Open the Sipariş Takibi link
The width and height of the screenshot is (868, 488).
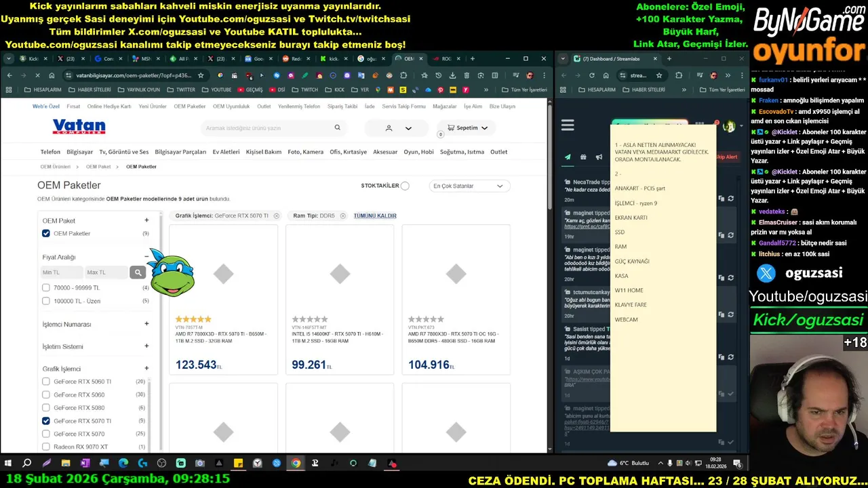point(342,106)
